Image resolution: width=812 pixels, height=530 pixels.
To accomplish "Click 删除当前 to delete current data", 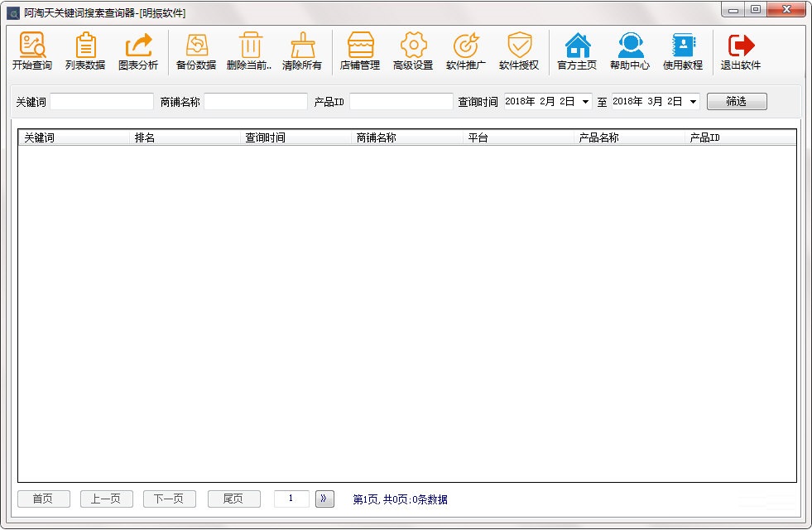I will tap(251, 51).
